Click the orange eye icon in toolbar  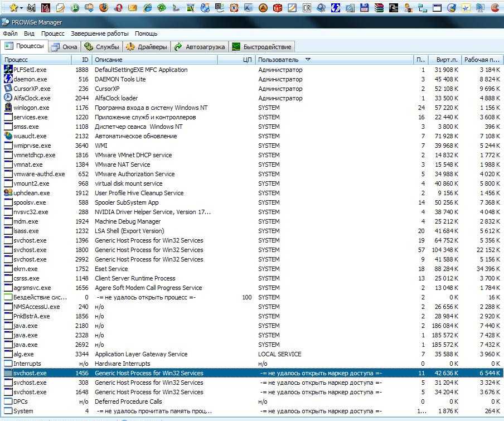[x=234, y=8]
